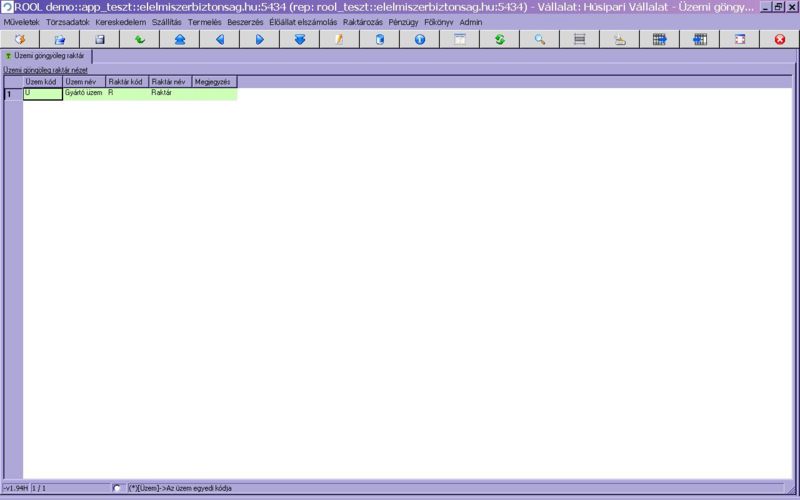800x500 pixels.
Task: Click the blue info circle toolbar icon
Action: click(x=420, y=39)
